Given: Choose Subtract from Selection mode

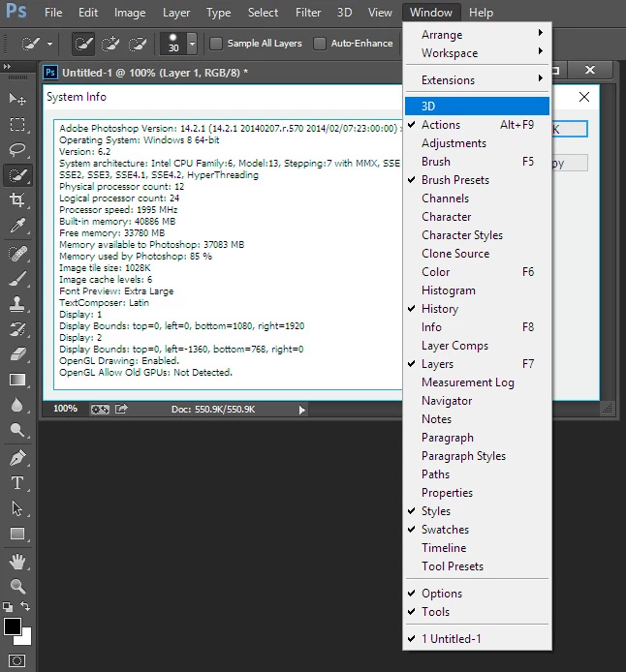Looking at the screenshot, I should pyautogui.click(x=138, y=44).
